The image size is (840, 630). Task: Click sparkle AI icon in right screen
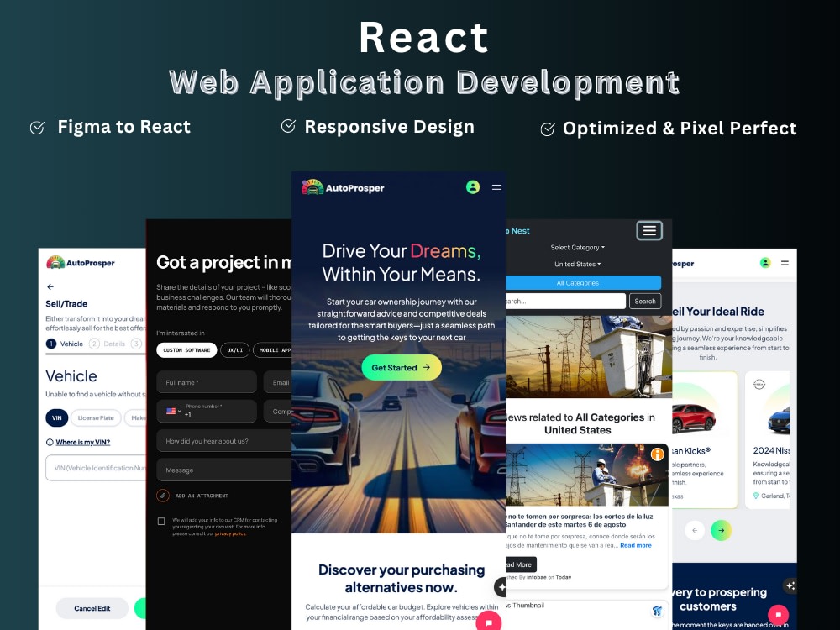tap(790, 585)
